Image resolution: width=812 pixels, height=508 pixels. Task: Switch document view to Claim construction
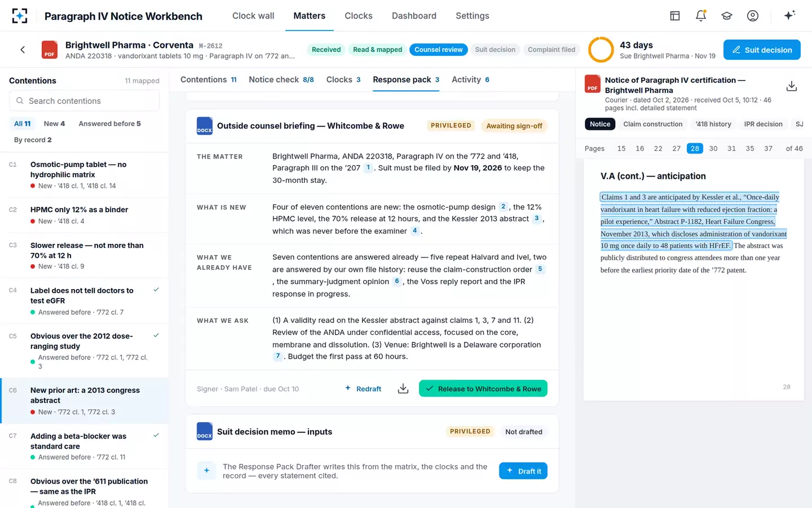click(x=653, y=124)
